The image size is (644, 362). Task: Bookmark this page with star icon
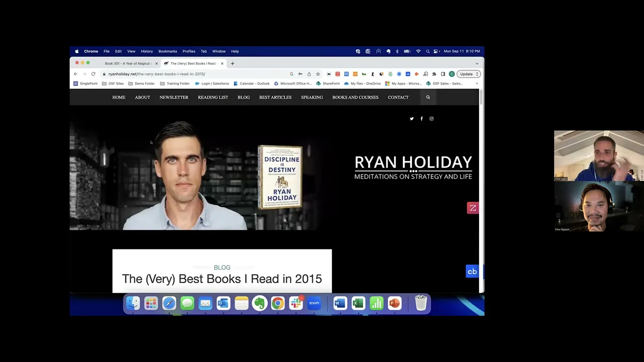click(318, 74)
